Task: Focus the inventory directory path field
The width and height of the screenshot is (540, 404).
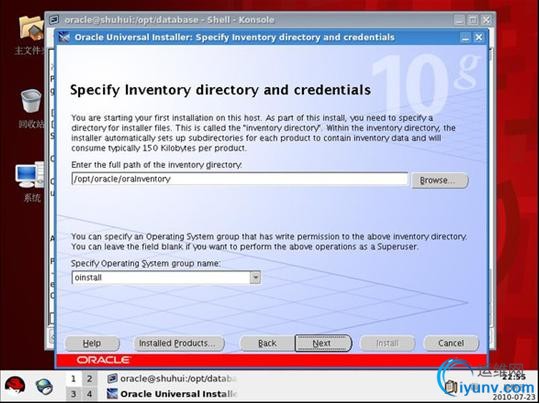Action: point(240,179)
